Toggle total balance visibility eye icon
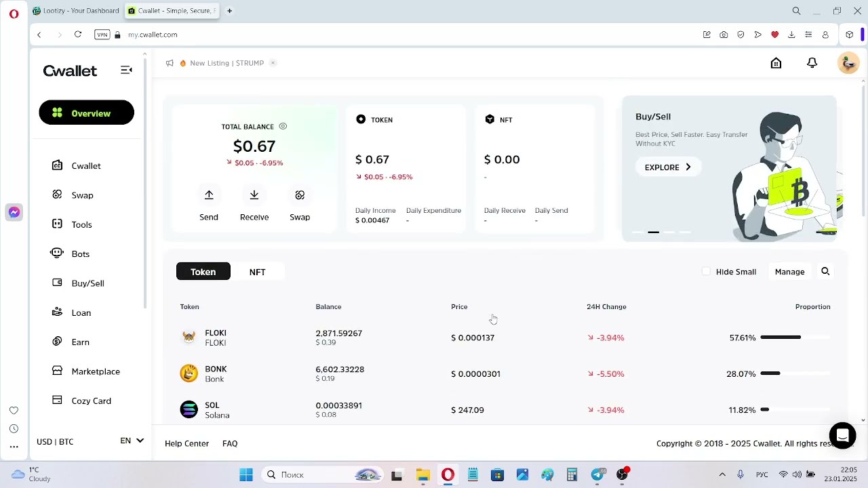 pyautogui.click(x=283, y=126)
